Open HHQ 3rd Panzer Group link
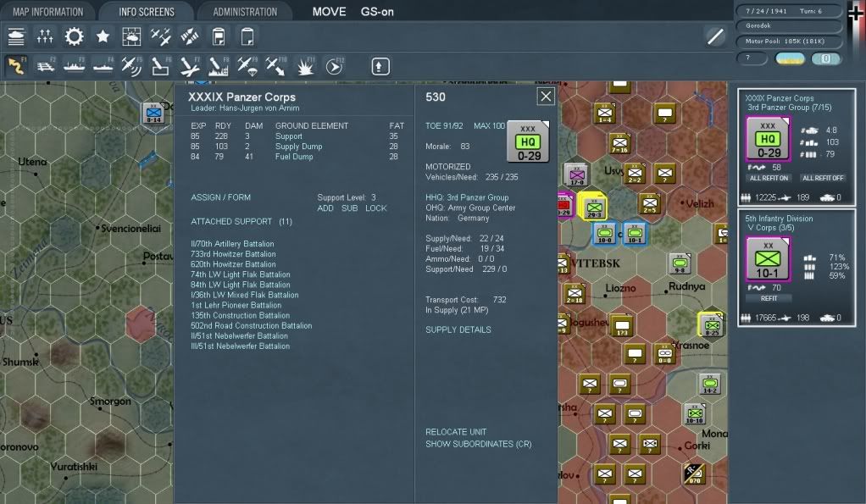This screenshot has height=504, width=866. [467, 197]
